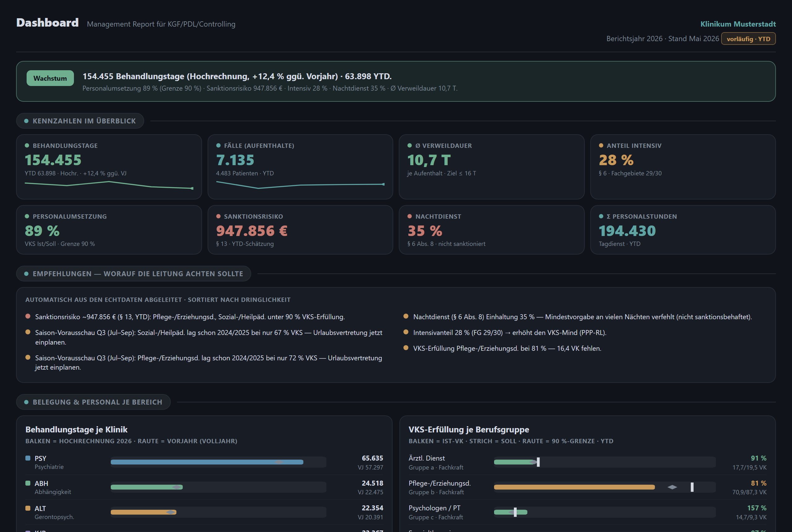Click the ALT value 22.354

point(372,508)
